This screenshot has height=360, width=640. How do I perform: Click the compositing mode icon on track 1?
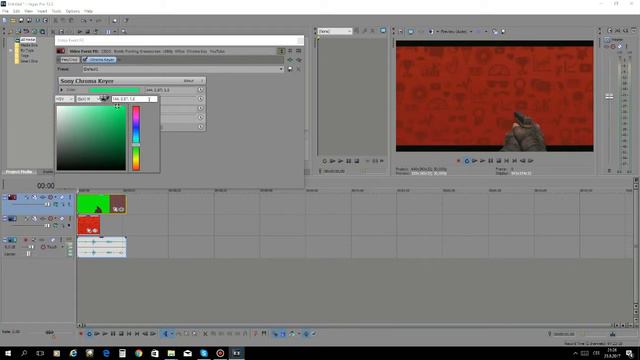[56, 204]
